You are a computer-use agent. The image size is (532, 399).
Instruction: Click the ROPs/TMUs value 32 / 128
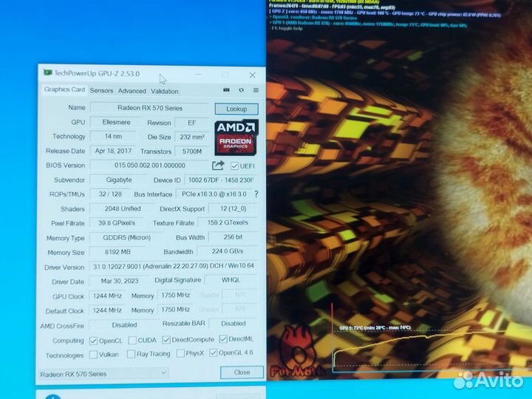click(x=110, y=194)
